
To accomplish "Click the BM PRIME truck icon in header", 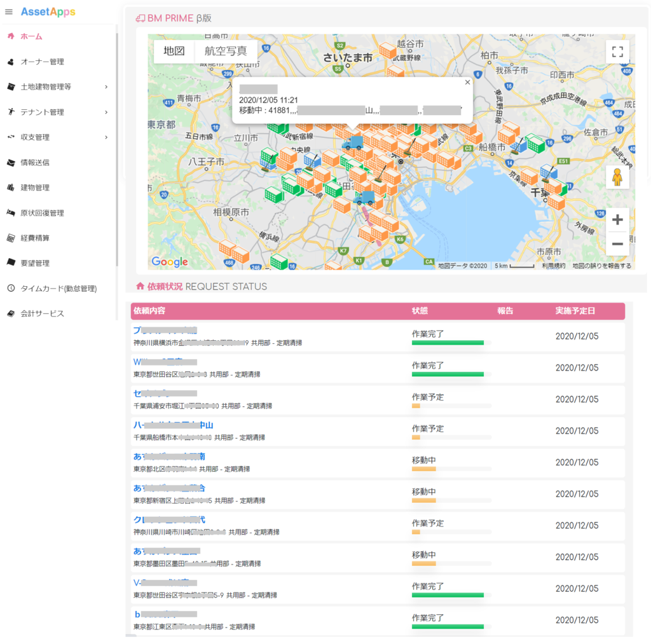I will [140, 18].
